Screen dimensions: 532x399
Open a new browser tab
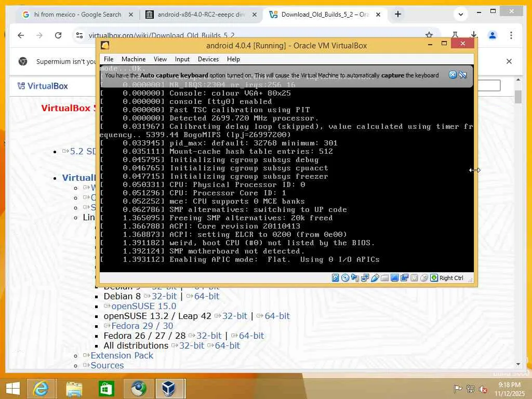pos(398,14)
